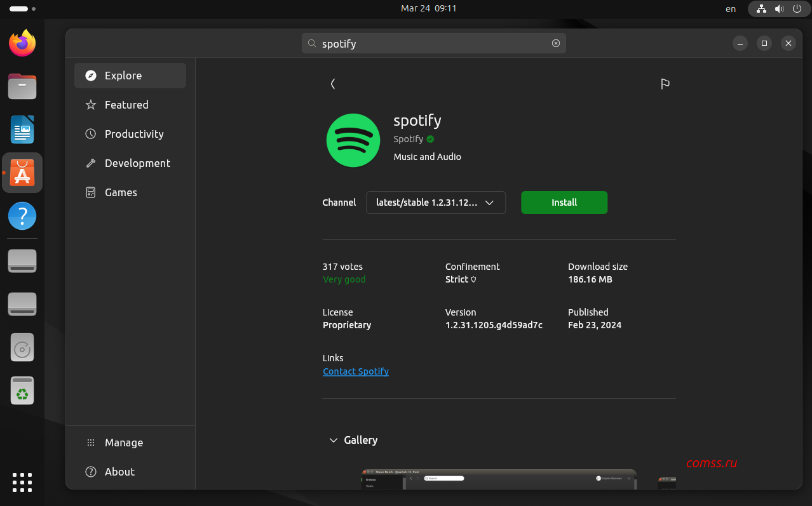Screen dimensions: 812x506
Task: Click the Spotify app logo
Action: pyautogui.click(x=353, y=140)
